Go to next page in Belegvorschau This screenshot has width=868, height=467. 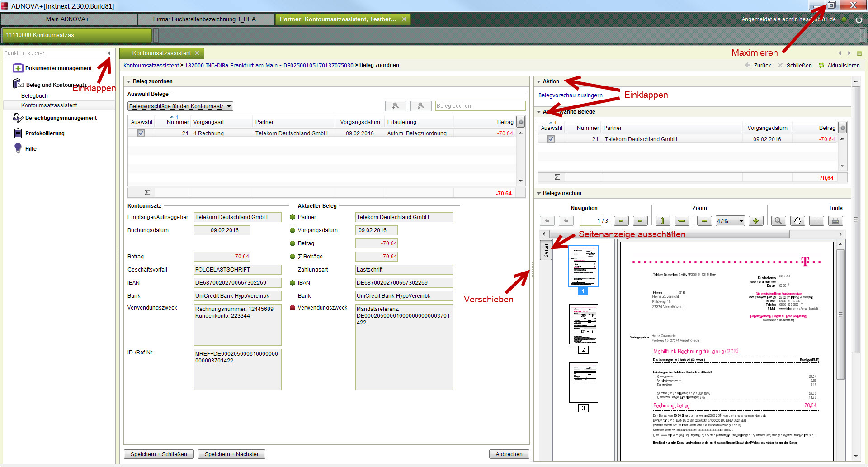[x=621, y=221]
